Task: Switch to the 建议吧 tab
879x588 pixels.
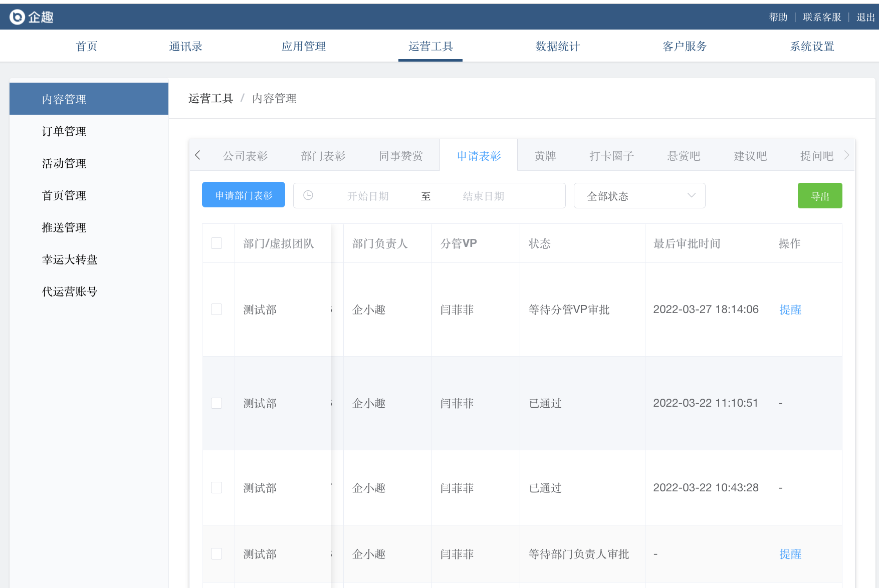Action: click(751, 156)
